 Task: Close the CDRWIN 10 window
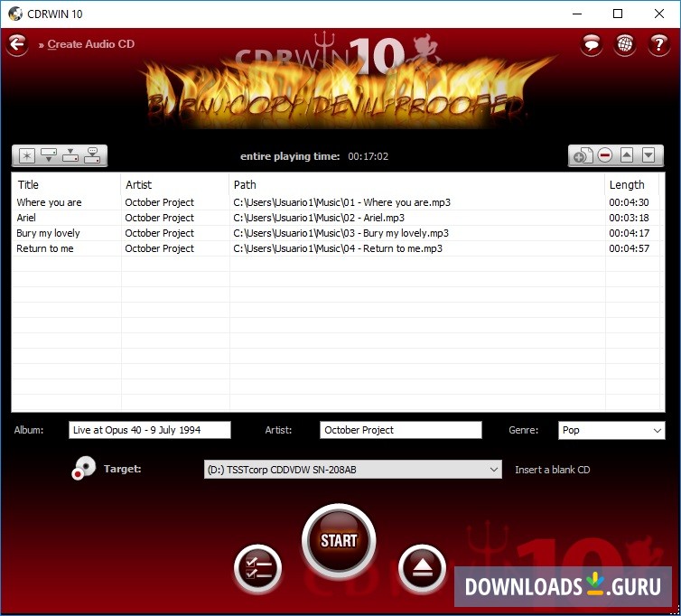[x=658, y=14]
